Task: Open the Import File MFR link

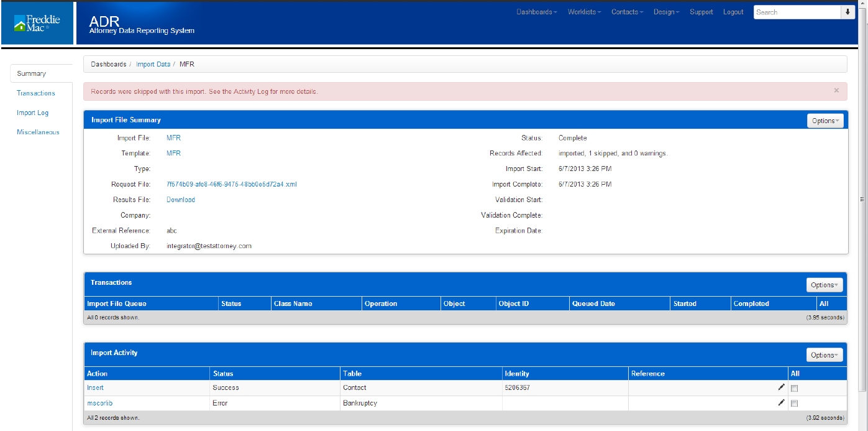Action: [173, 138]
